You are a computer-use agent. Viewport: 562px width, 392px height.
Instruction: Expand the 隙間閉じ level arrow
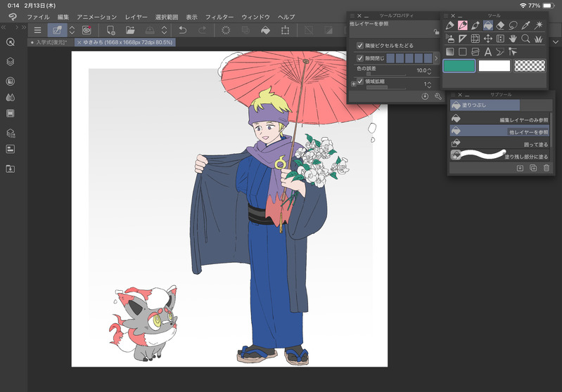pyautogui.click(x=436, y=58)
